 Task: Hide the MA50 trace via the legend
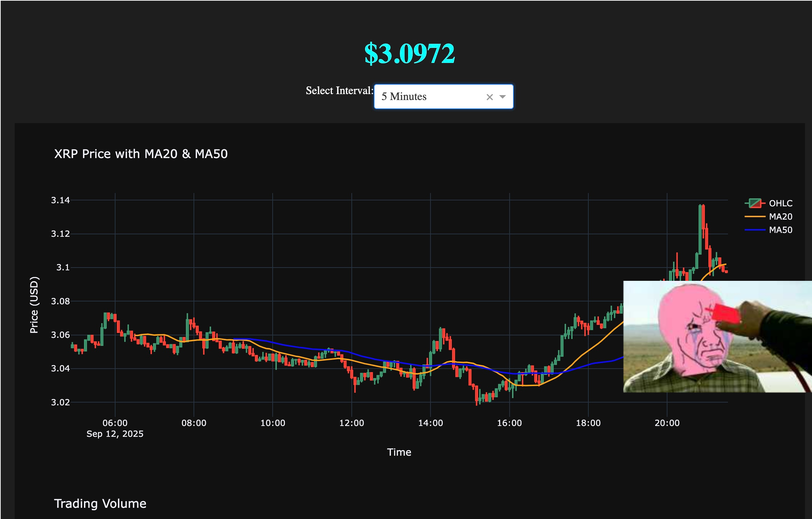coord(780,230)
